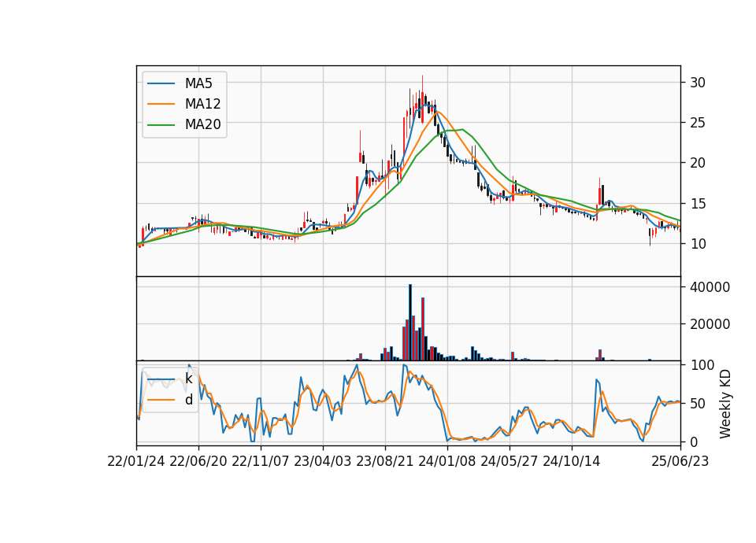Click the price axis value 10
This screenshot has height=543, width=756.
click(698, 244)
